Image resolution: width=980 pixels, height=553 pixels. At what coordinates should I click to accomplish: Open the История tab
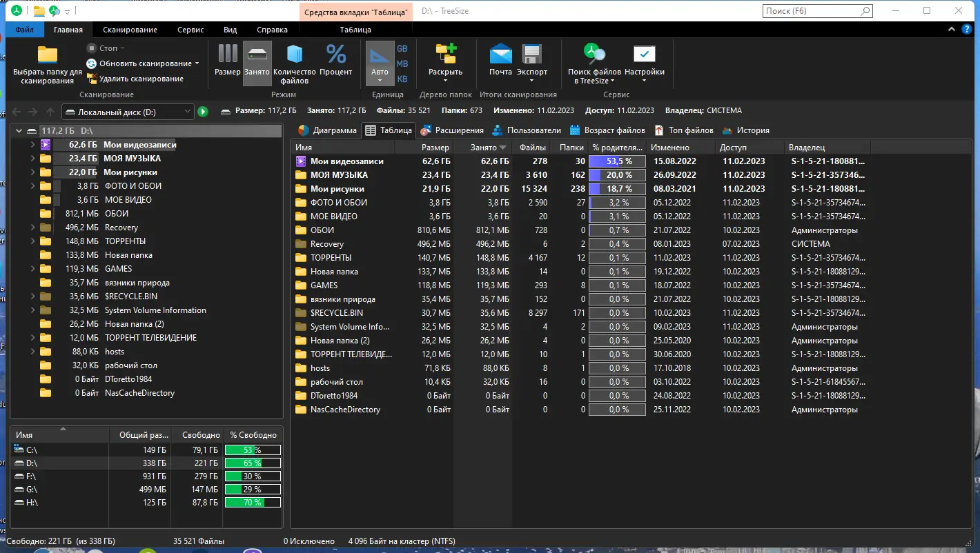(745, 130)
